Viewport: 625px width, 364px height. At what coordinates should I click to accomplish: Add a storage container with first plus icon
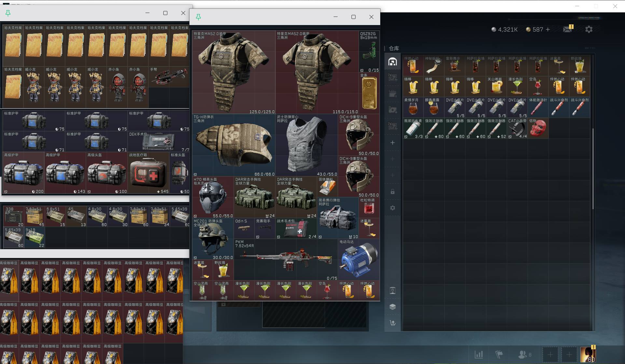(393, 143)
